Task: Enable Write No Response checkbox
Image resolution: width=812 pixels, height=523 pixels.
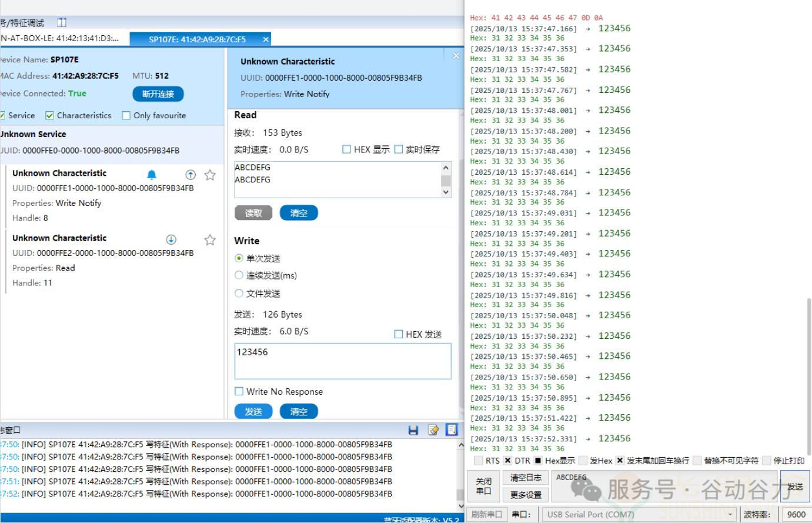Action: pos(239,391)
